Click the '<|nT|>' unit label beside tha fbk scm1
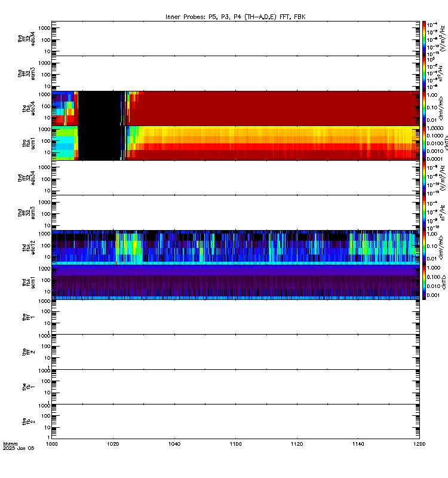The image size is (448, 478). click(446, 143)
